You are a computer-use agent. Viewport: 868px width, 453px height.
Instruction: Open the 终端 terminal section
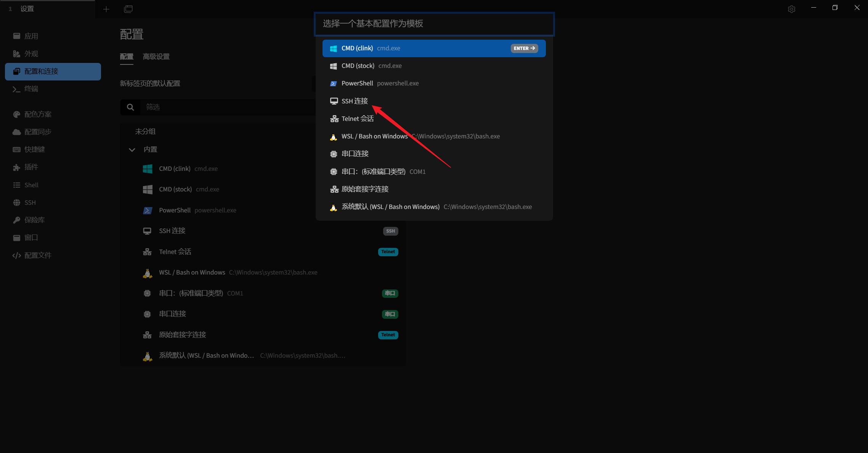tap(53, 89)
